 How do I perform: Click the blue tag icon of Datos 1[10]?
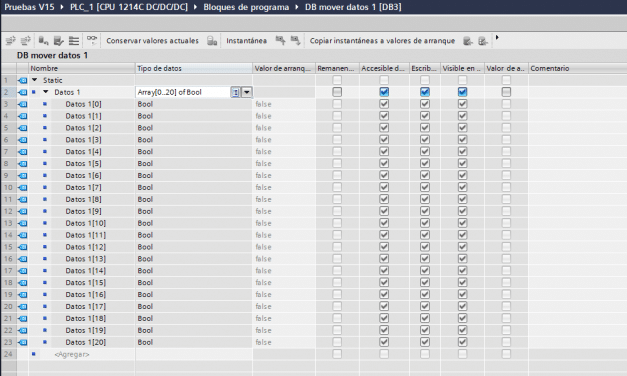[23, 223]
